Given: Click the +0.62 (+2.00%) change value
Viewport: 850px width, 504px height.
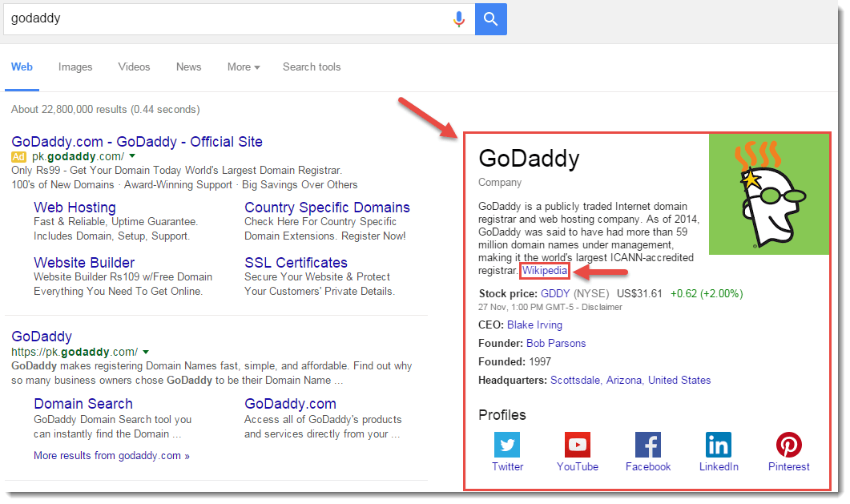Looking at the screenshot, I should [x=707, y=293].
